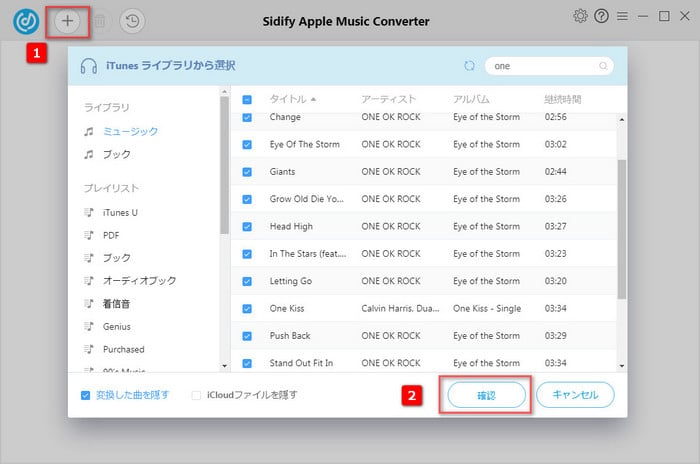
Task: Click the track list scrollbar thumb
Action: pos(622,229)
